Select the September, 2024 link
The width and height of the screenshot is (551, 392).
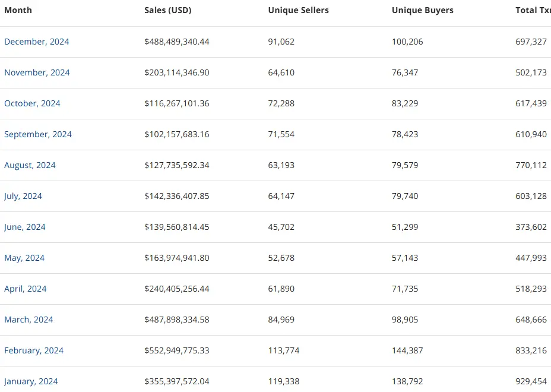click(x=38, y=134)
